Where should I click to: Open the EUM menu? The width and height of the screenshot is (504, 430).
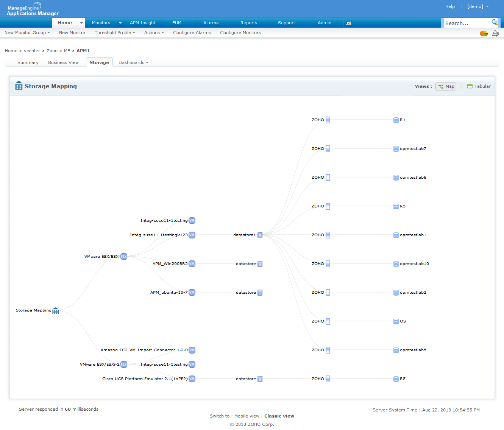click(177, 23)
